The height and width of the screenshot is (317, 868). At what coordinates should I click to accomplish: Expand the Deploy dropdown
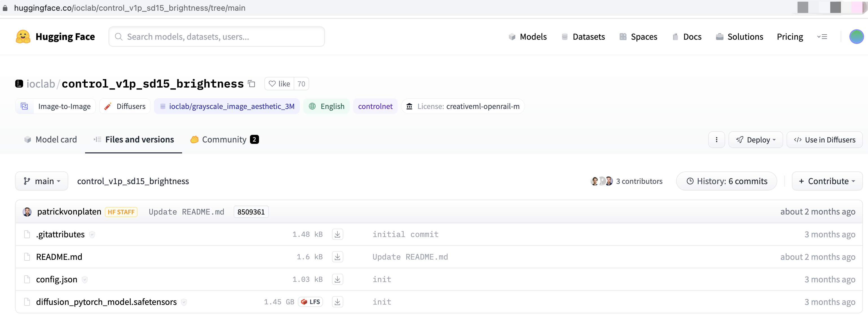pos(756,140)
